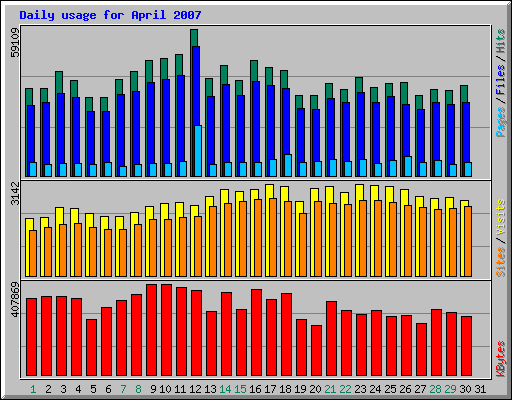Click x-axis day label 20
The image size is (512, 400).
[x=315, y=389]
